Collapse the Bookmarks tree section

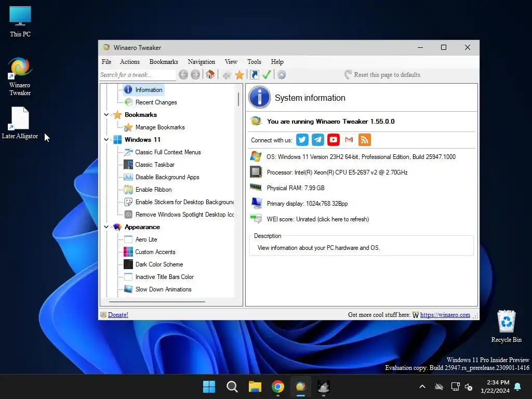106,115
